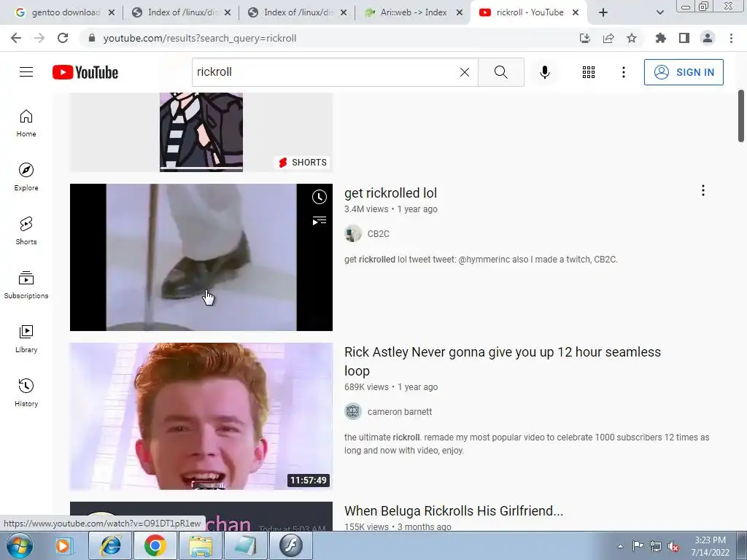Focus the YouTube search input field
This screenshot has height=560, width=747.
point(324,72)
